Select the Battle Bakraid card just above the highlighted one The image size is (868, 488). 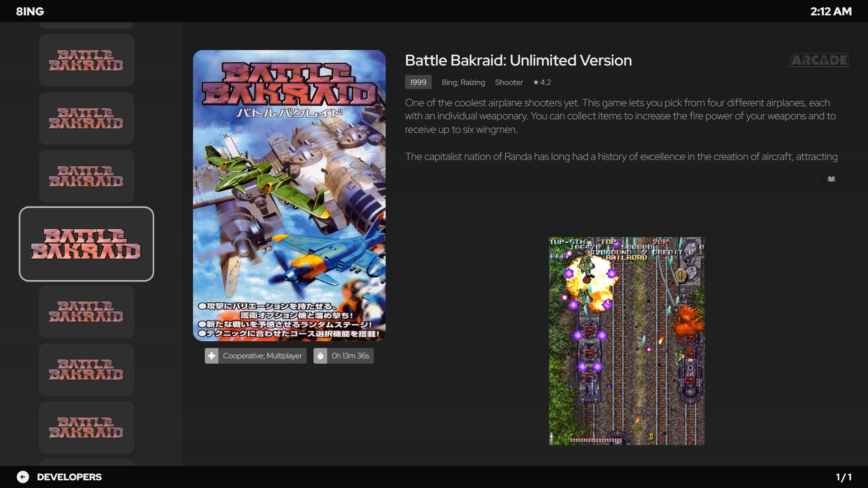(86, 176)
